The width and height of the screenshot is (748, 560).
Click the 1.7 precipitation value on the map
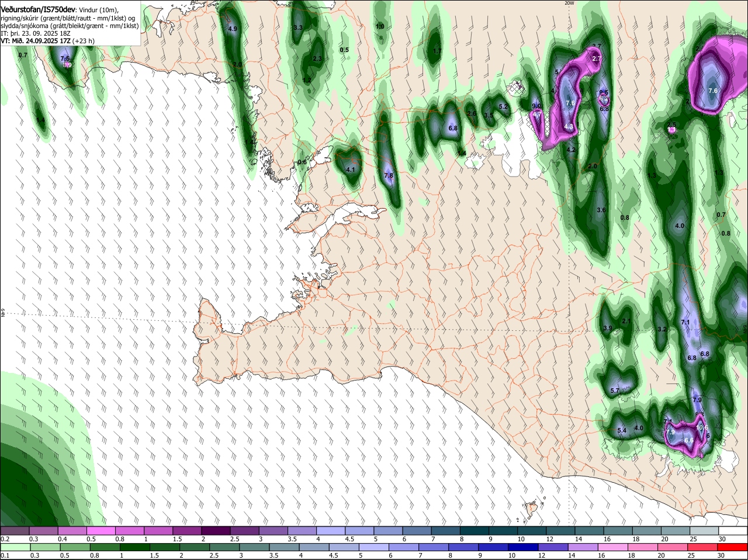point(438,51)
